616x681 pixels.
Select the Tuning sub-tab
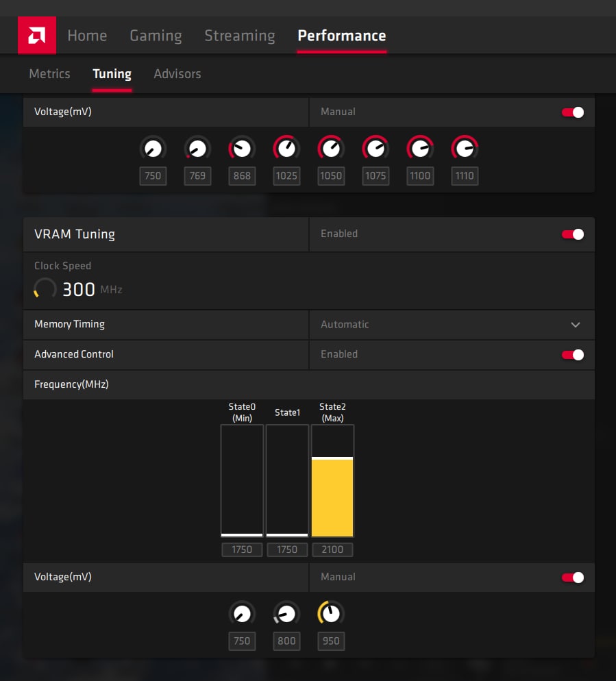[112, 74]
